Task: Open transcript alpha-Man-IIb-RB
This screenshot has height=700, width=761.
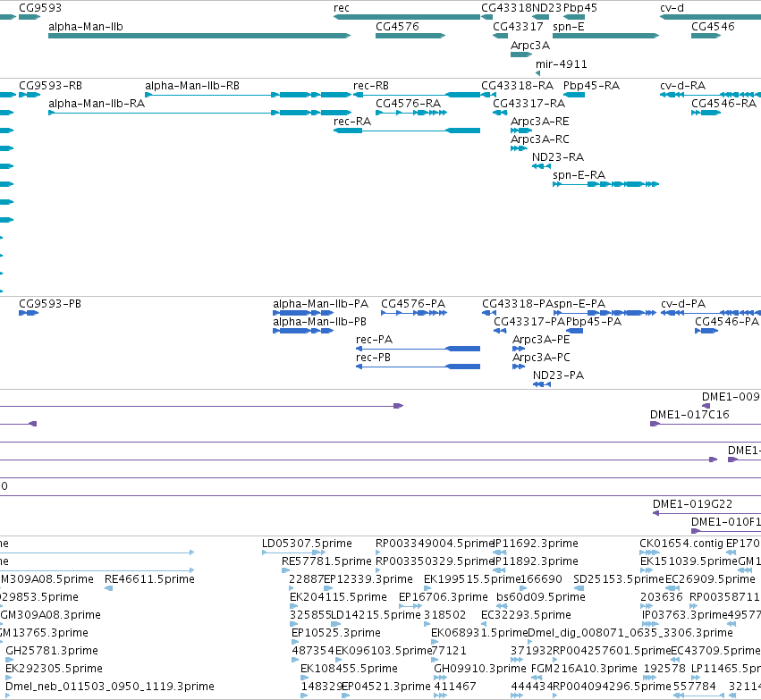Action: click(x=192, y=86)
